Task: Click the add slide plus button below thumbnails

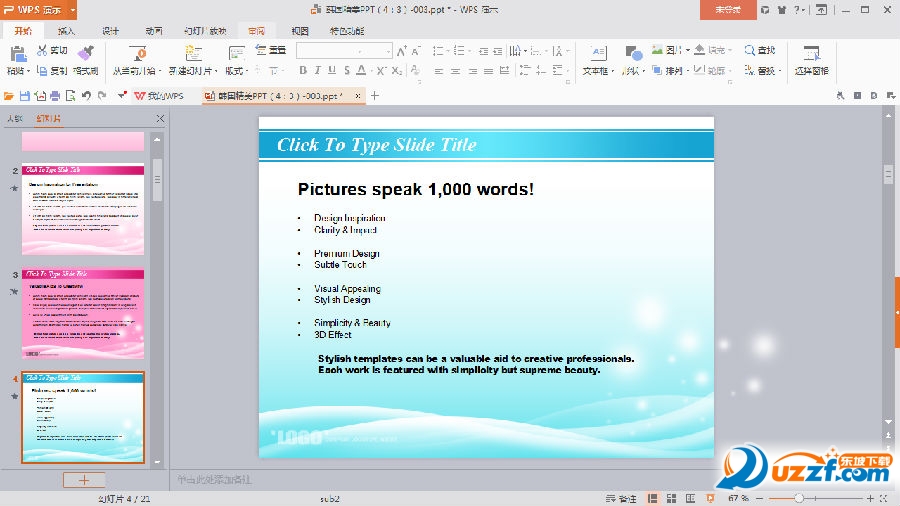Action: tap(84, 480)
